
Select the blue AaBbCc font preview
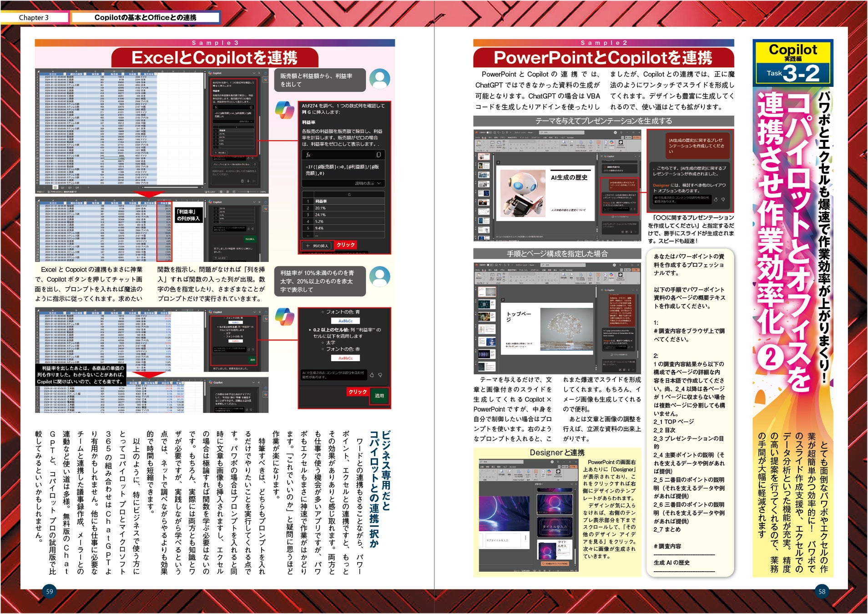345,321
